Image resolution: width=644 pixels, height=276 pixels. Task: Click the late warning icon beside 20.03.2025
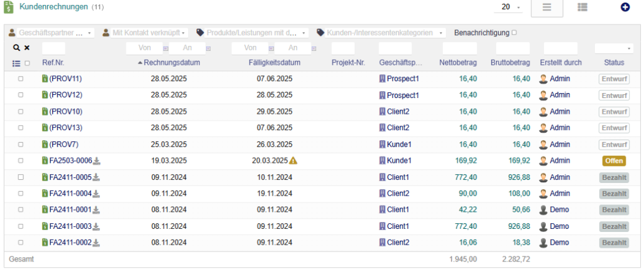pyautogui.click(x=293, y=161)
